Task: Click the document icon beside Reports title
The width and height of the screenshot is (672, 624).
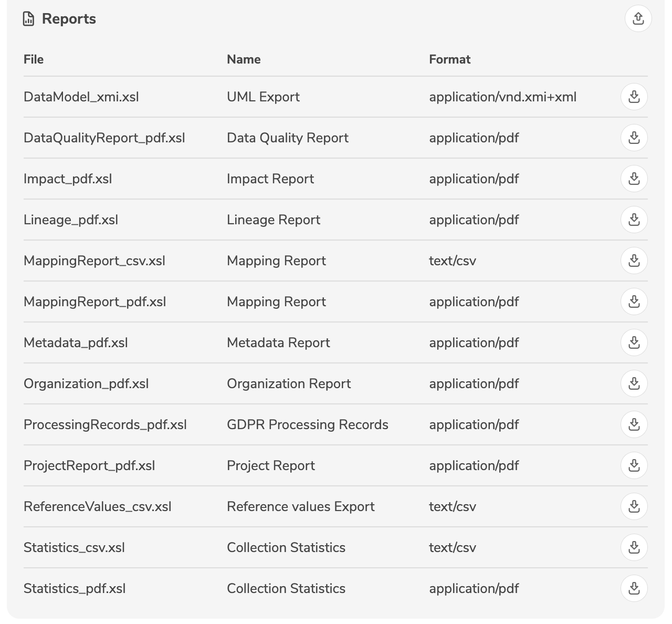Action: coord(29,18)
